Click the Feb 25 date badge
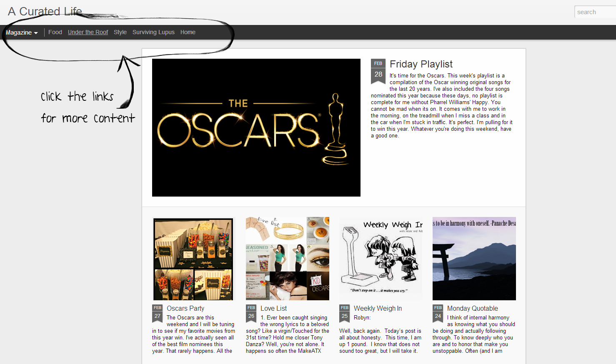The image size is (616, 364). 344,314
